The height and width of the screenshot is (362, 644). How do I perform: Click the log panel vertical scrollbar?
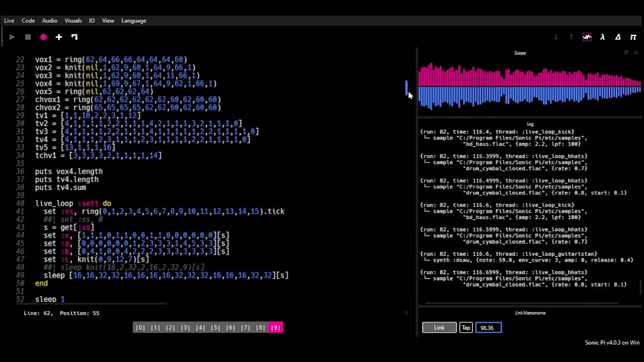[641, 288]
